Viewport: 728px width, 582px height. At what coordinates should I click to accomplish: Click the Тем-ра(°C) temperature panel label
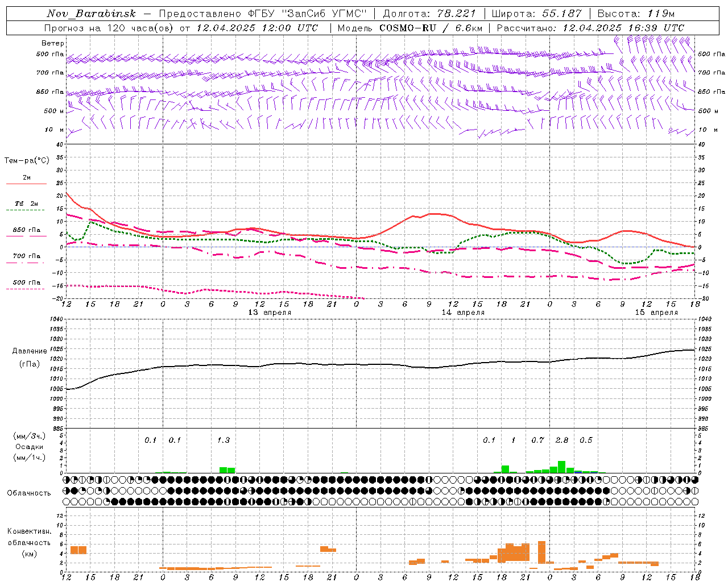(x=27, y=161)
